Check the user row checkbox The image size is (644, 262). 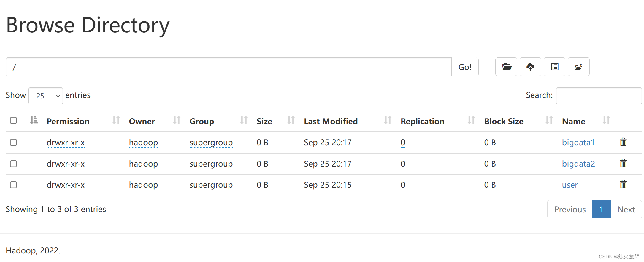(x=13, y=184)
